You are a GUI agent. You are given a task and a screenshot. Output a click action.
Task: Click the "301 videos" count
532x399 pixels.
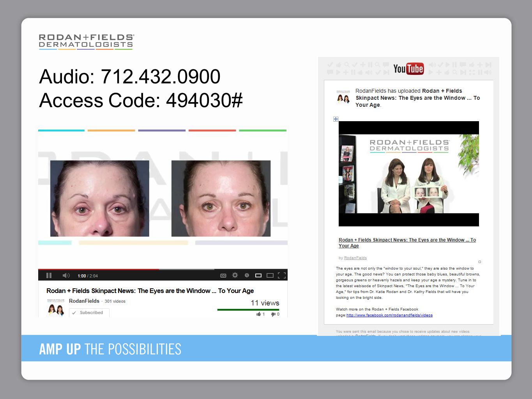click(x=115, y=301)
